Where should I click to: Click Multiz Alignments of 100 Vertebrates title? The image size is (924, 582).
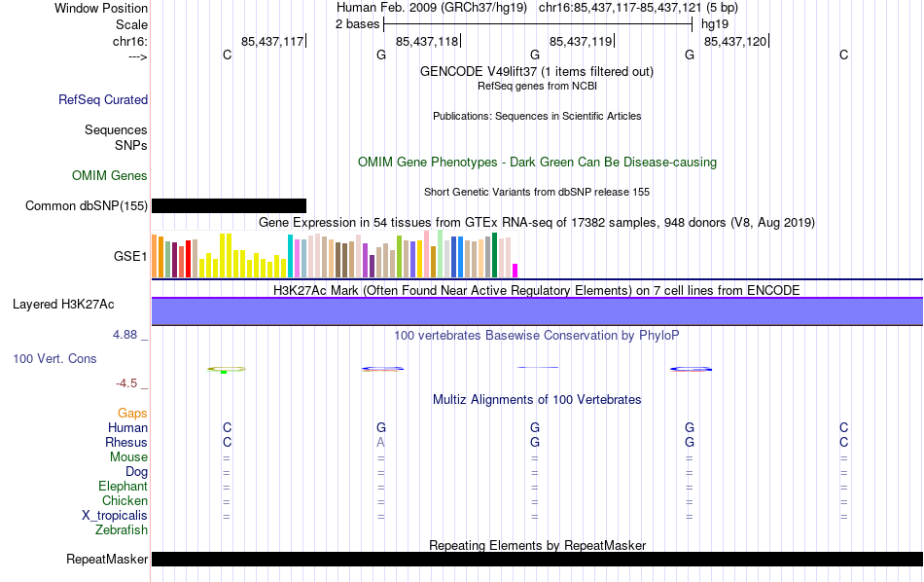pos(537,400)
